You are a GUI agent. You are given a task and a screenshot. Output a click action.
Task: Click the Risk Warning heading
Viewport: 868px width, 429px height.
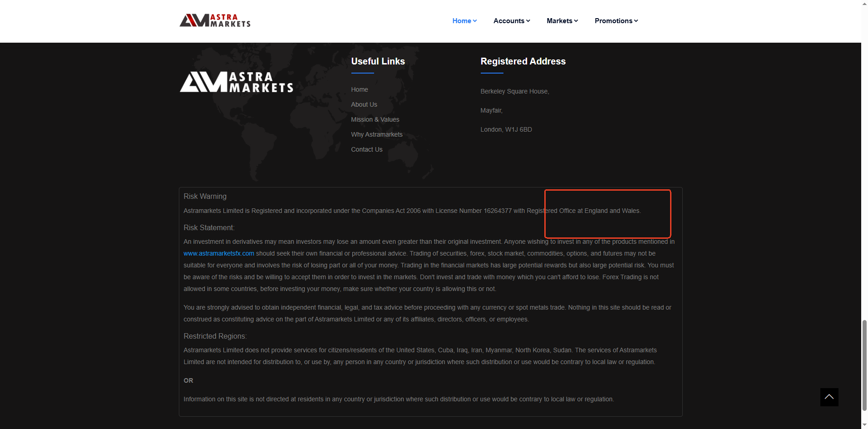click(x=205, y=196)
